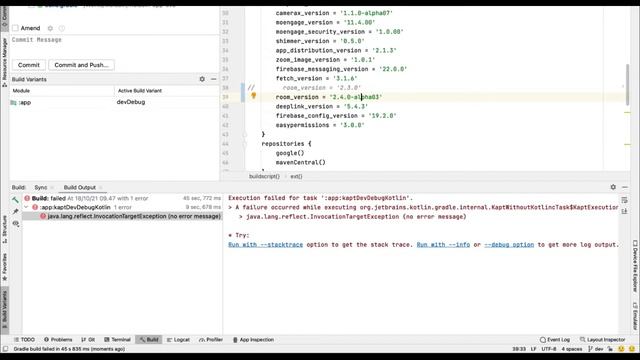Select the InvocationTargetException error row
This screenshot has height=360, width=640.
point(122,216)
